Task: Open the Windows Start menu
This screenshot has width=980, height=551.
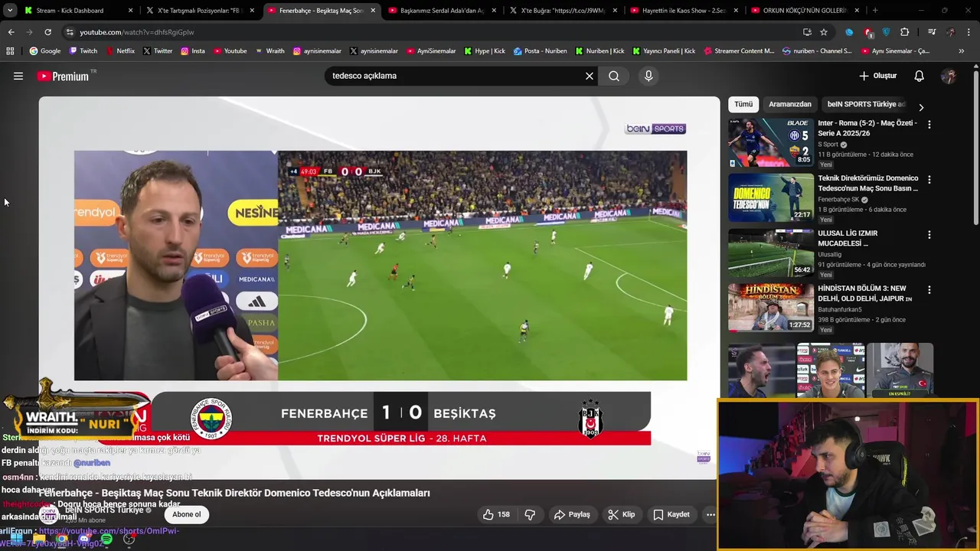Action: coord(16,540)
